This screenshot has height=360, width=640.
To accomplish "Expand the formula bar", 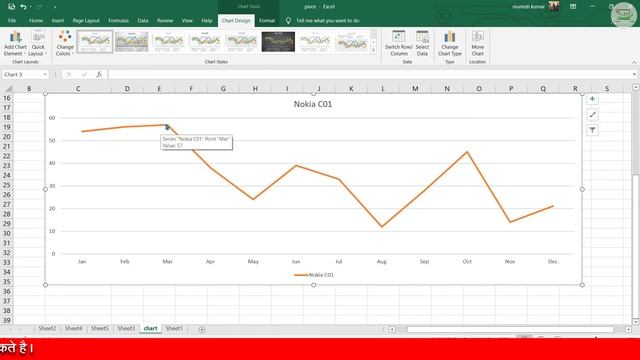I will [x=634, y=74].
